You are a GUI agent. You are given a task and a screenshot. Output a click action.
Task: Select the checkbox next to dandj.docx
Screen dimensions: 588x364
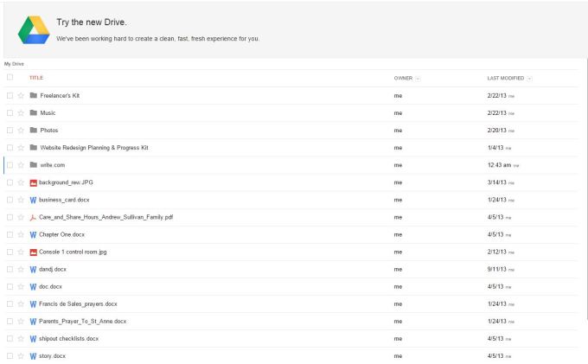[x=10, y=269]
